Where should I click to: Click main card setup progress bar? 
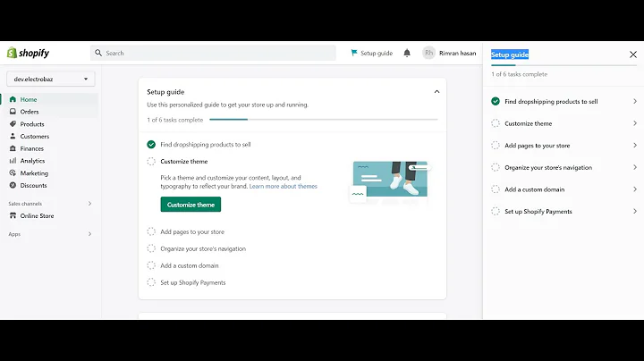[324, 120]
